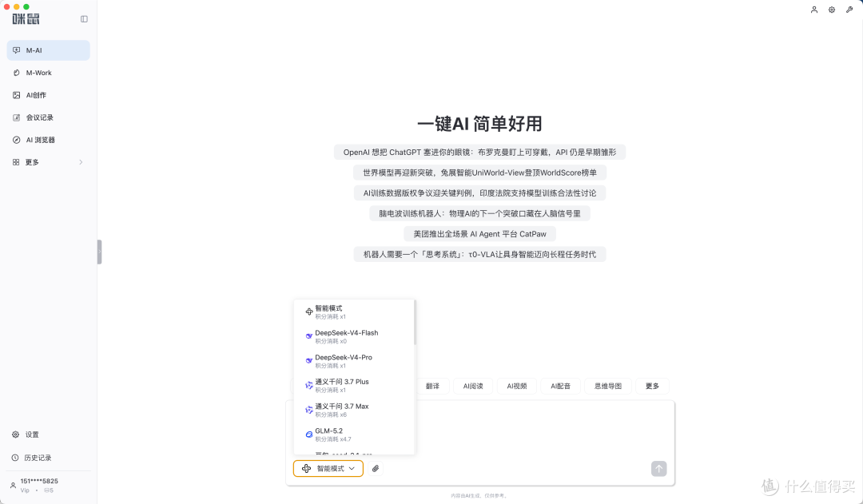Attach a file with paperclip icon
This screenshot has width=863, height=504.
tap(376, 468)
